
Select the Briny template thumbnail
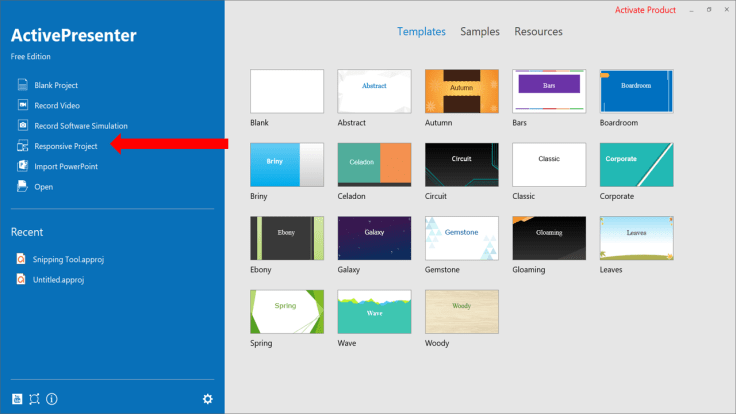point(287,165)
